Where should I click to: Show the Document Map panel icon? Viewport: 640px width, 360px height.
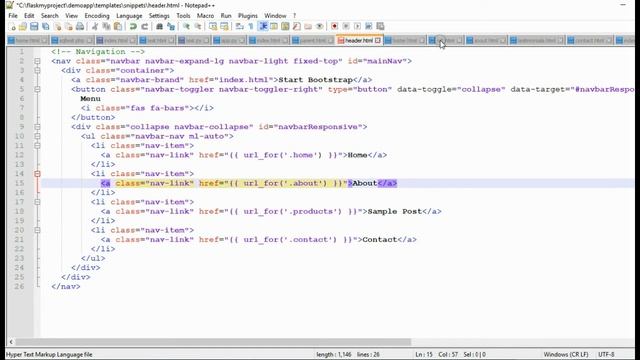coord(285,27)
